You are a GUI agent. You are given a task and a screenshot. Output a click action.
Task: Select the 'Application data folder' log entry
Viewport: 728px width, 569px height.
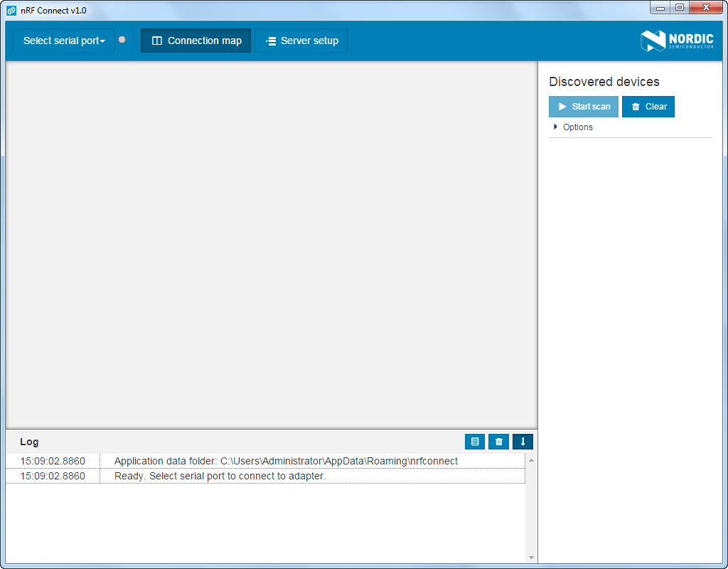265,461
